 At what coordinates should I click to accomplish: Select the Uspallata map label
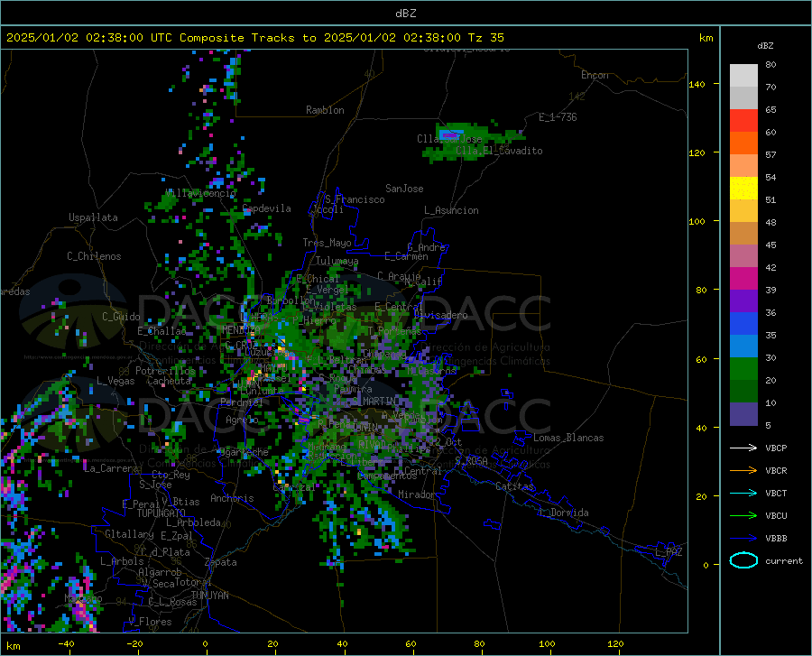click(93, 218)
